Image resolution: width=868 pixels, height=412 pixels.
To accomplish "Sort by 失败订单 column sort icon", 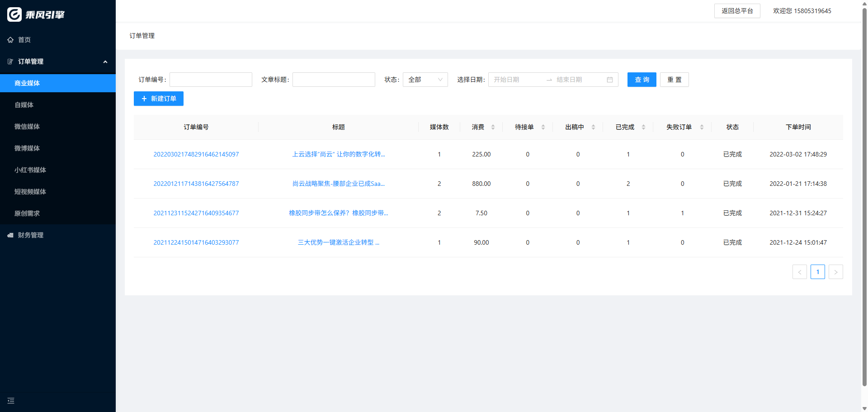I will [x=702, y=127].
